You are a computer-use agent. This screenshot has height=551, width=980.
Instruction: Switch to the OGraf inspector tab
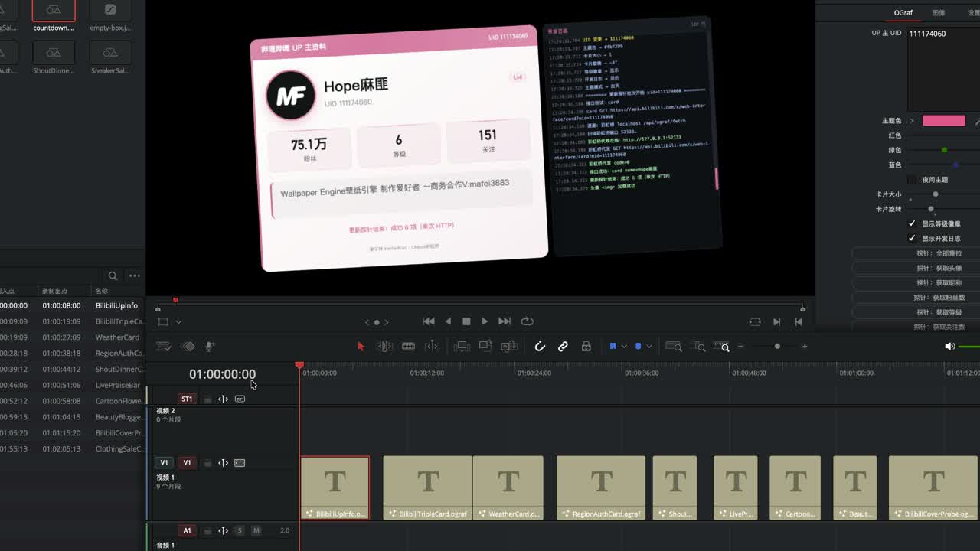click(x=903, y=13)
